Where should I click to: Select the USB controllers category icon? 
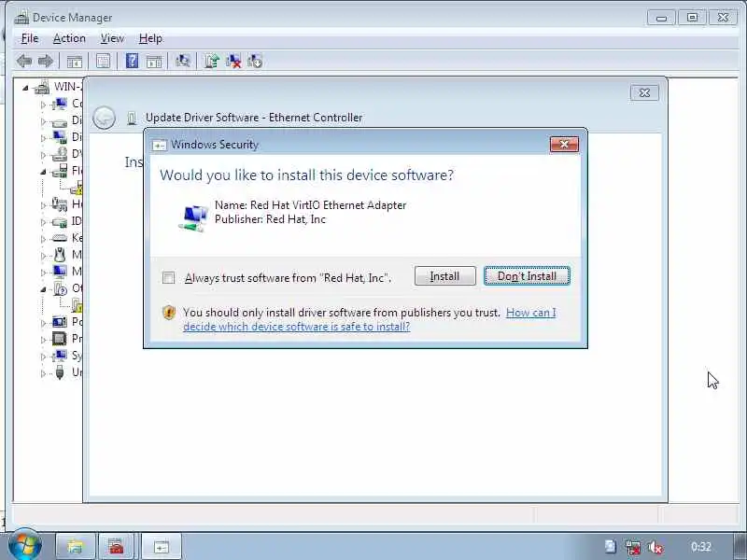tap(60, 371)
